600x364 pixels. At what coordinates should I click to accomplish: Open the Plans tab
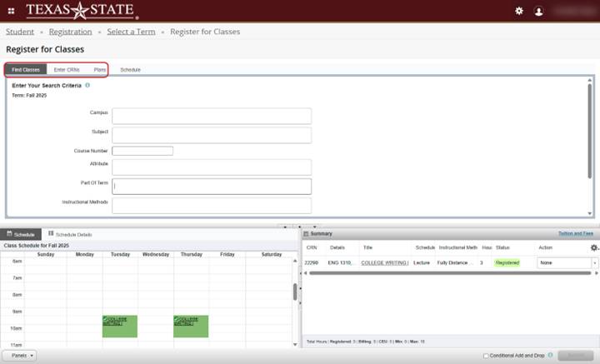click(99, 69)
